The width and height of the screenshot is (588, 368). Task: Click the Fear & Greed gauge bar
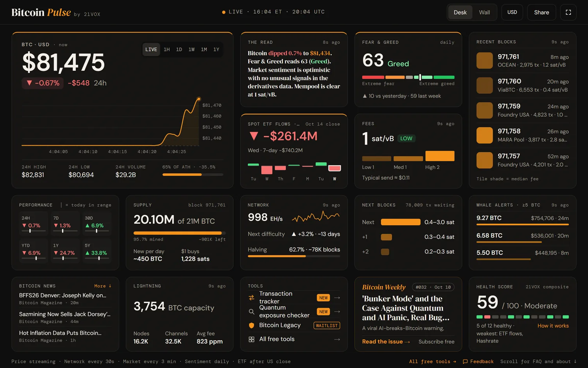click(x=408, y=77)
